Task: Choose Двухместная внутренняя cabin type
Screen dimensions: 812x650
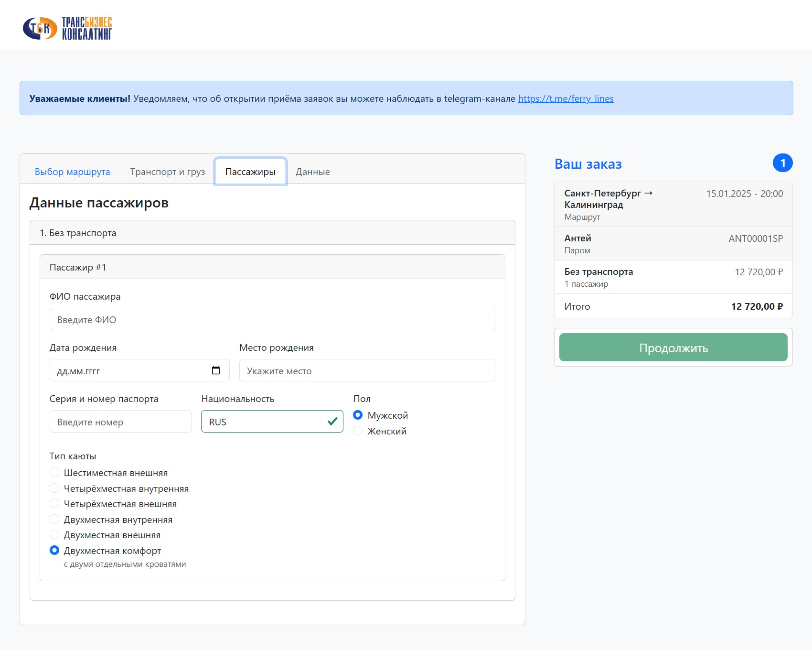Action: 54,519
